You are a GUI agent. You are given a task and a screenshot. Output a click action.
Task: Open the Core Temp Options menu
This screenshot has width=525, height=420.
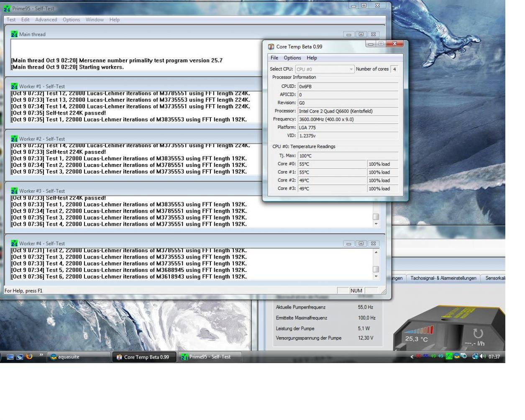pyautogui.click(x=292, y=58)
